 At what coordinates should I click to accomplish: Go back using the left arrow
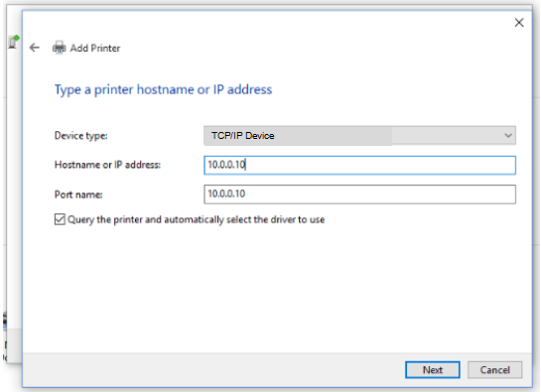(x=35, y=48)
